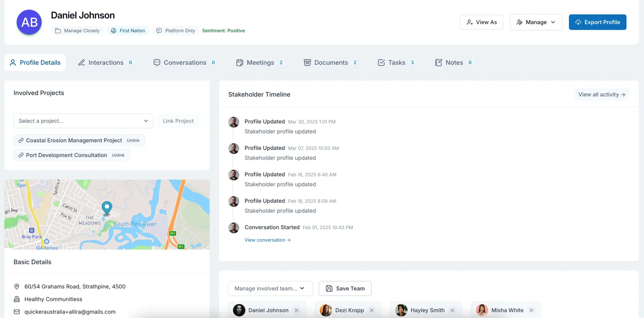Click the Platform Only tag
Viewport: 644px width, 318px height.
pos(176,30)
